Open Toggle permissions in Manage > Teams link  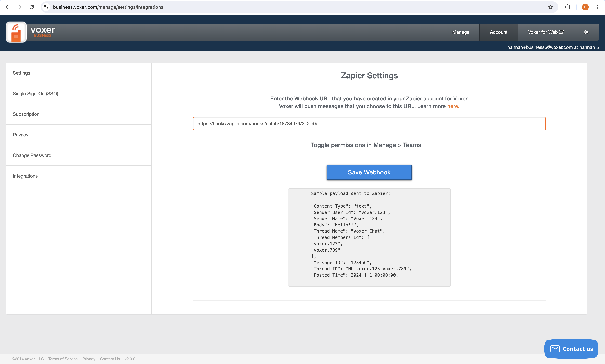(366, 145)
